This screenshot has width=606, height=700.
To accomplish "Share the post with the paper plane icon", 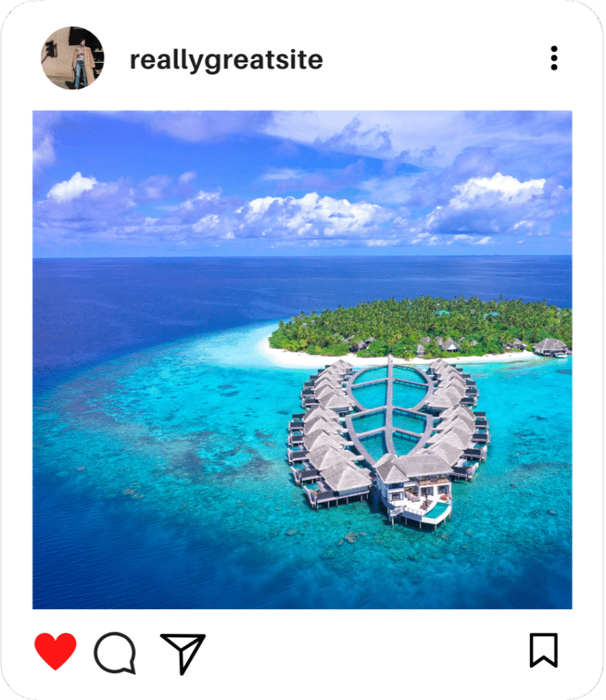I will (183, 653).
